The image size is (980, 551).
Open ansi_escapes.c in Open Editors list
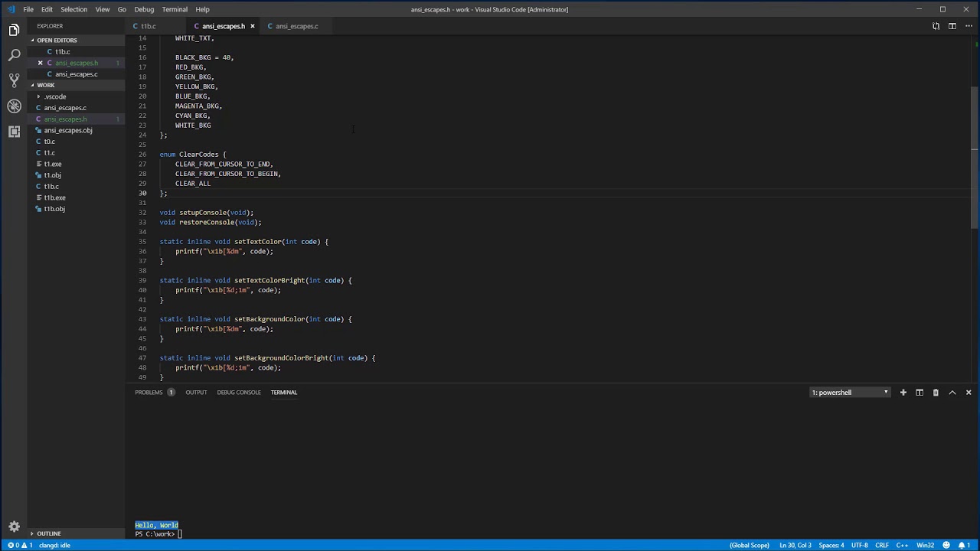point(76,74)
